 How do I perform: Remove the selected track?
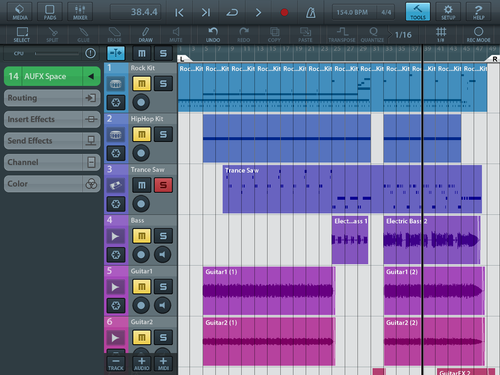(x=116, y=364)
